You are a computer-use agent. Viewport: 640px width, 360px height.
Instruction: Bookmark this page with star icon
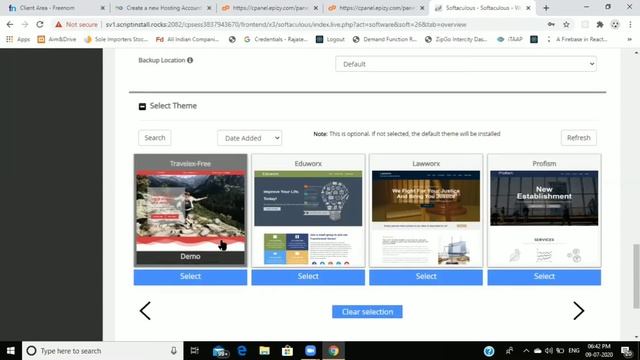pos(566,24)
